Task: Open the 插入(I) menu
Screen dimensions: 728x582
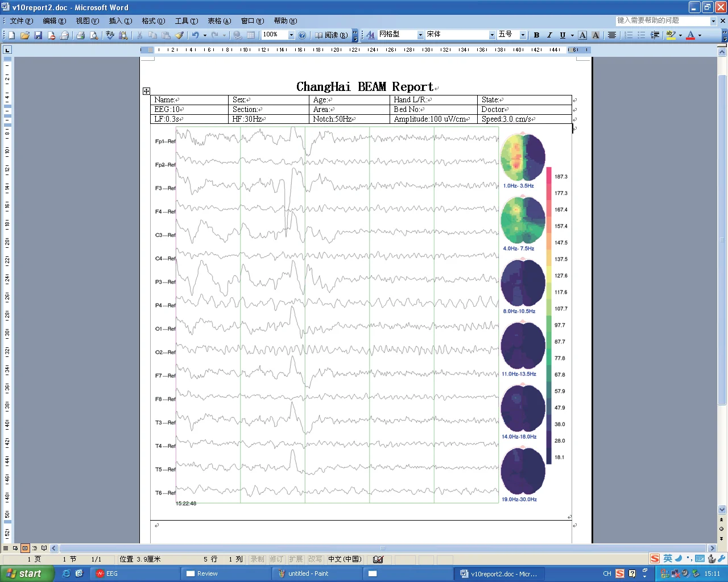Action: click(120, 21)
